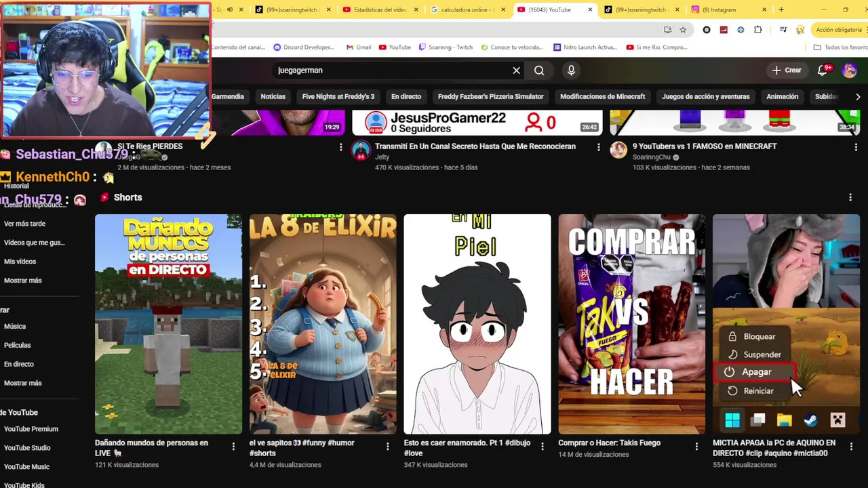Open 'Ver más tarde' in sidebar

(24, 224)
